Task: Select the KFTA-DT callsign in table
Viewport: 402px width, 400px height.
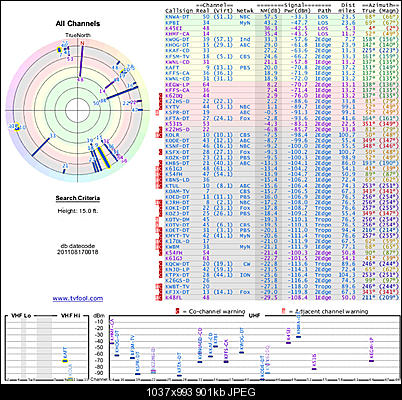Action: coord(177,118)
